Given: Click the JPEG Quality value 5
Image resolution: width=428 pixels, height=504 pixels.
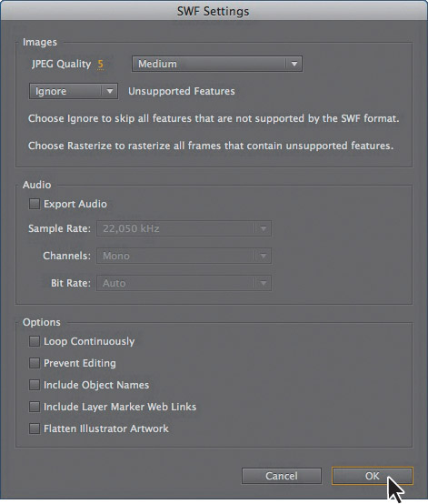Looking at the screenshot, I should (101, 65).
